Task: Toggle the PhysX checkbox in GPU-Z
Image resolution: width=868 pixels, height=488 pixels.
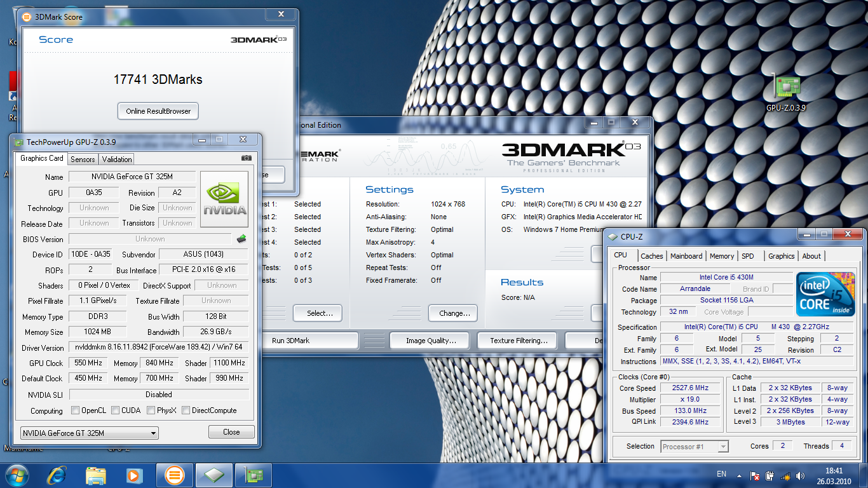Action: 151,410
